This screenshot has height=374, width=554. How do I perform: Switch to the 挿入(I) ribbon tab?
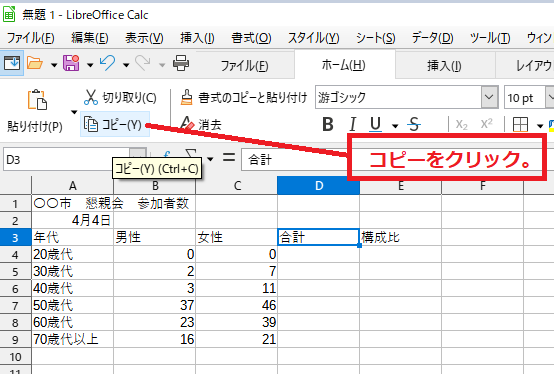pyautogui.click(x=444, y=65)
